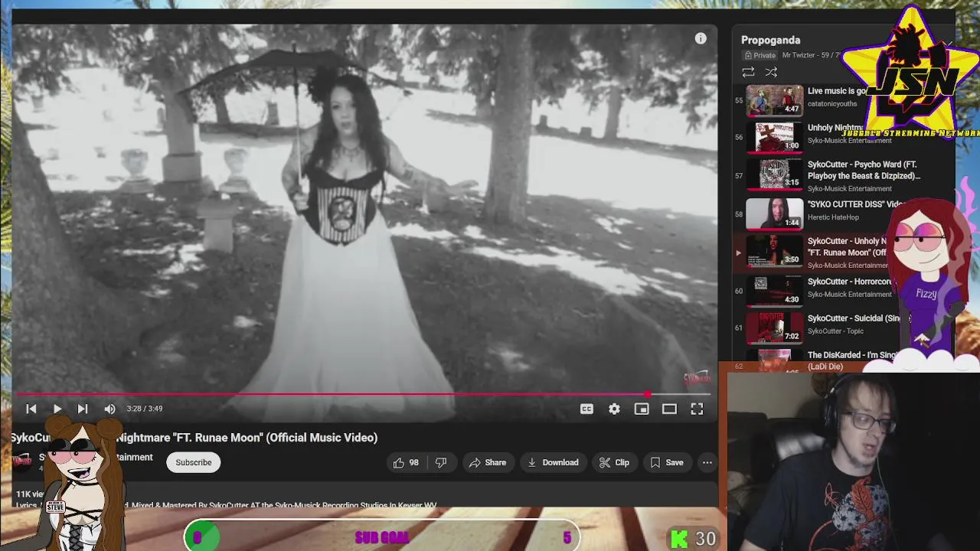Open SykoCutter - Horrorcore playlist item
This screenshot has height=551, width=980.
point(848,282)
